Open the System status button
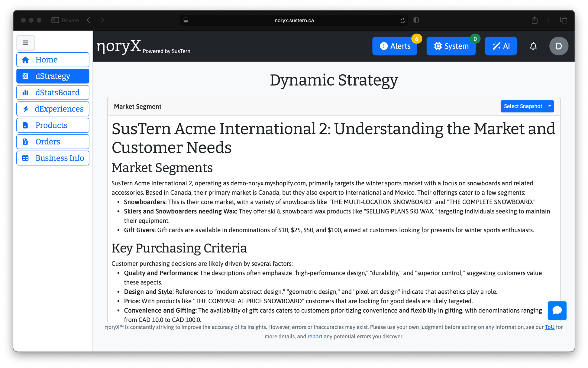This screenshot has height=368, width=588. pyautogui.click(x=451, y=46)
